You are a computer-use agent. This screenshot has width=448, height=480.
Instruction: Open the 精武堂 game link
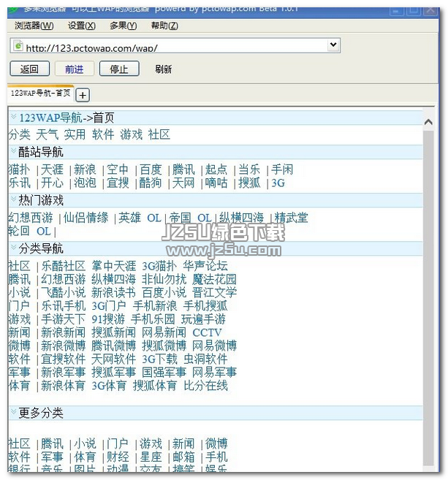291,218
